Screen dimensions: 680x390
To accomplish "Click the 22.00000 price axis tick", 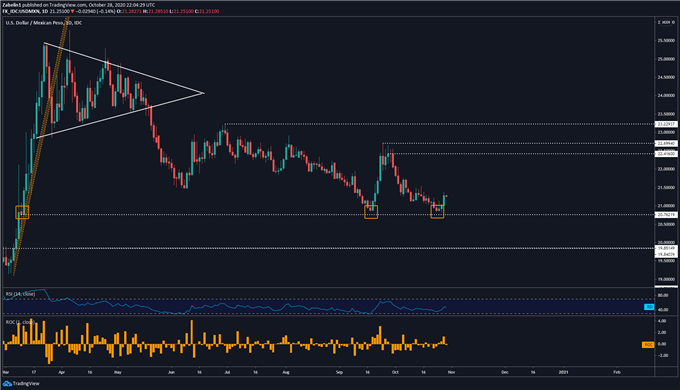I will click(666, 169).
